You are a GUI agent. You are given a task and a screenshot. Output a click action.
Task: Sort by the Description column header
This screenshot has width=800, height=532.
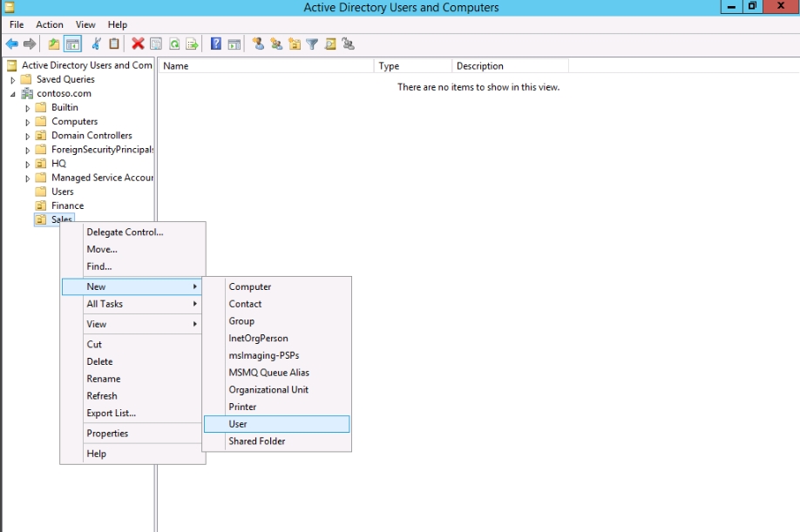510,65
